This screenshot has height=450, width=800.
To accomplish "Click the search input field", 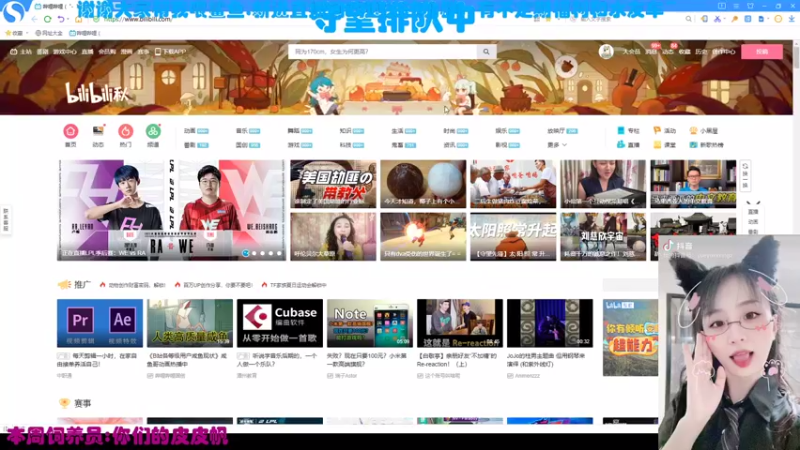I will click(x=383, y=52).
